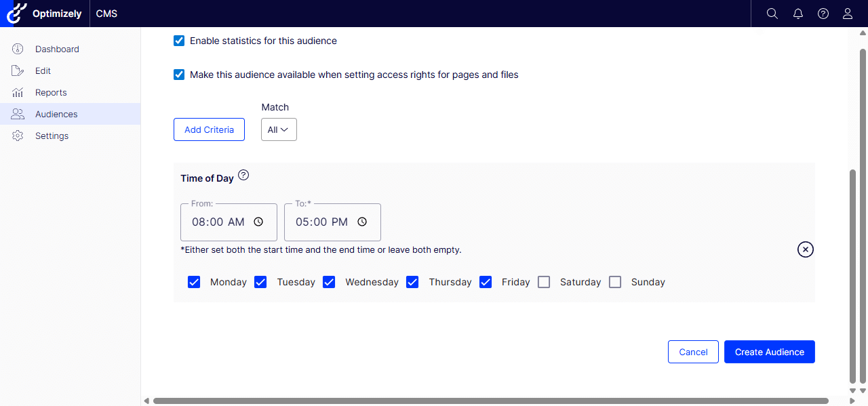The image size is (868, 406).
Task: Remove the Time of Day criterion
Action: click(805, 249)
